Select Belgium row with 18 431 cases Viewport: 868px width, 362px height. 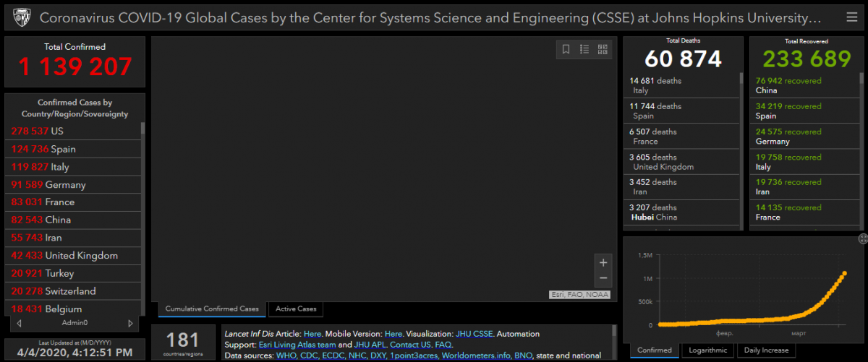tap(75, 309)
